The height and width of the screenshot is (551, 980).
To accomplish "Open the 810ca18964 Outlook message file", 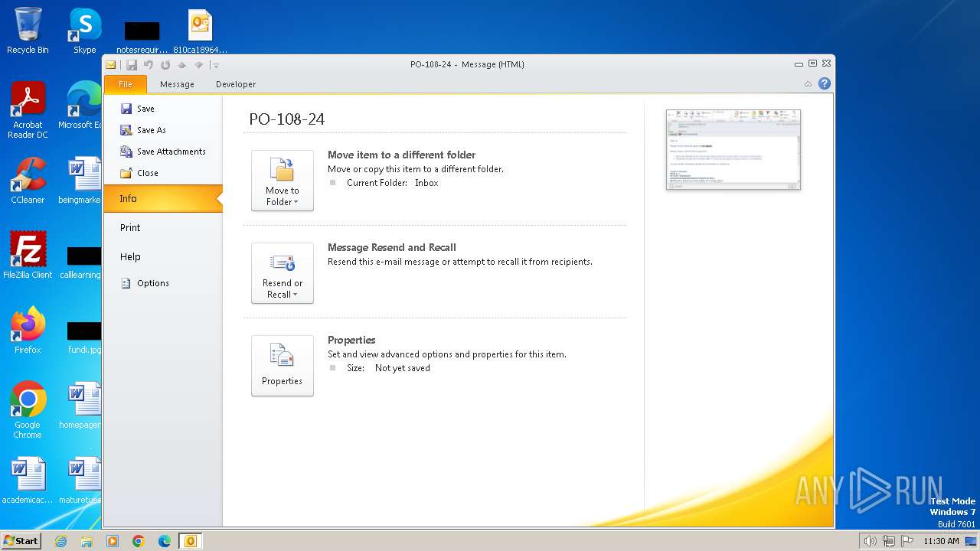I will [200, 31].
